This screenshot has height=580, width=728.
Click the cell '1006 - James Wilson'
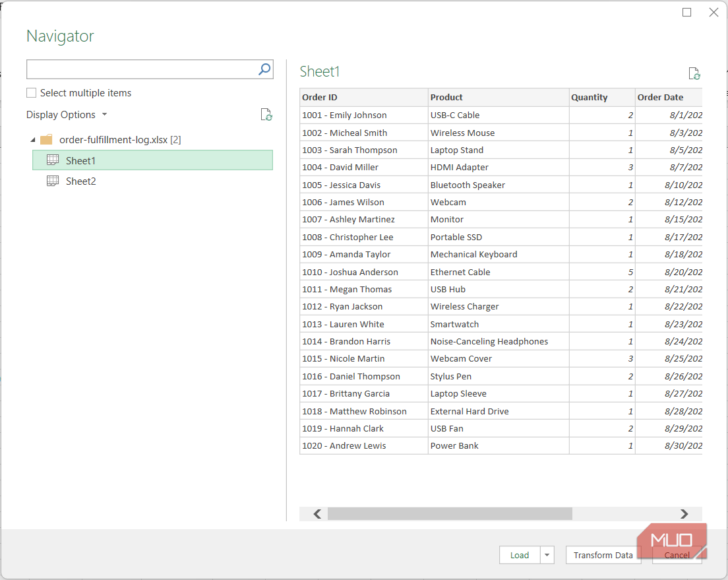[364, 202]
